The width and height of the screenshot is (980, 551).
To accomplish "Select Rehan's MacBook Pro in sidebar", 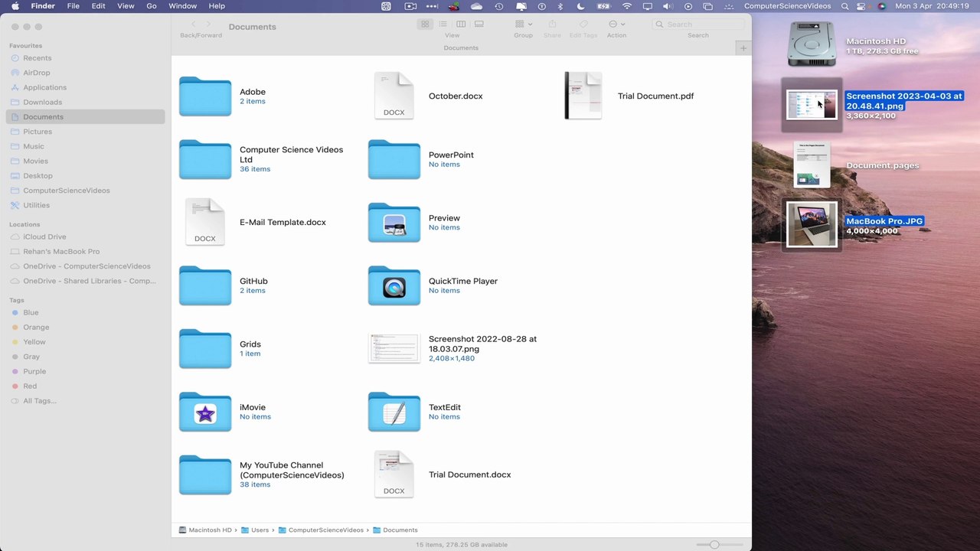I will coord(85,251).
